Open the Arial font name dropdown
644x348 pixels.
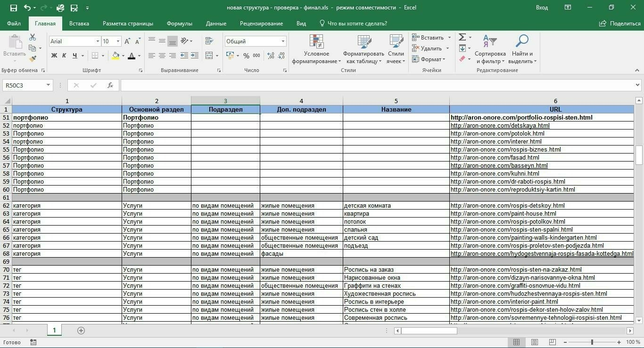[98, 41]
